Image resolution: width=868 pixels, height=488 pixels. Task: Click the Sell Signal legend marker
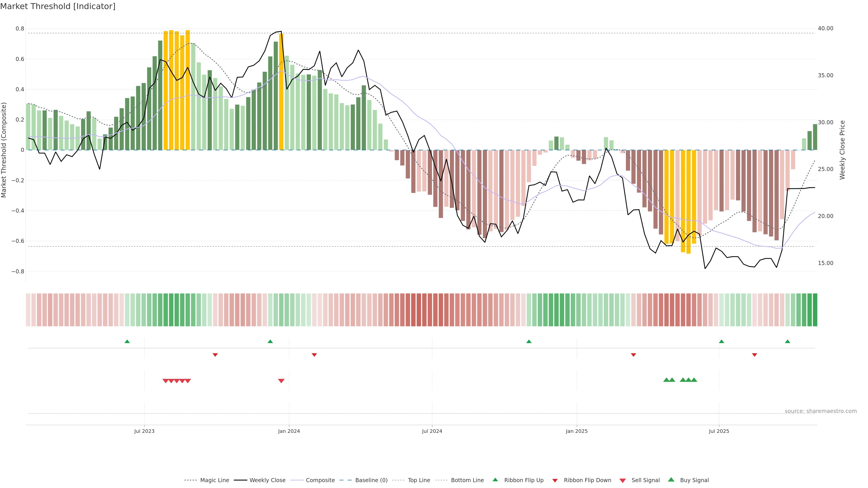tap(623, 481)
